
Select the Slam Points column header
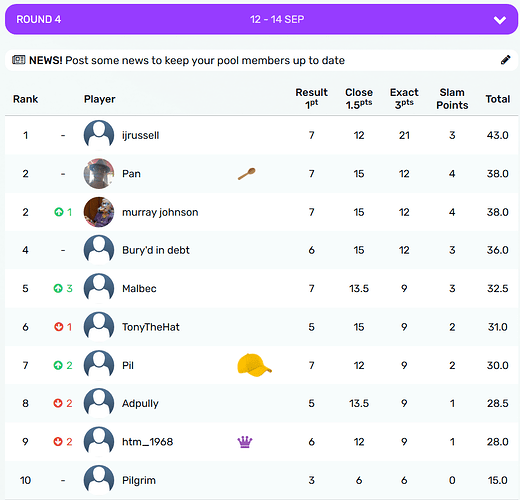[x=452, y=98]
